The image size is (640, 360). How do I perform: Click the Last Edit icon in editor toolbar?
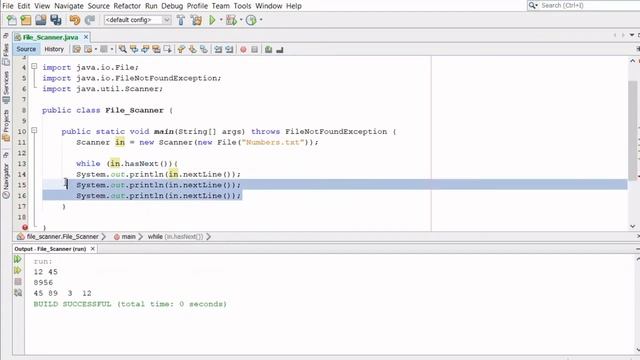(76, 49)
